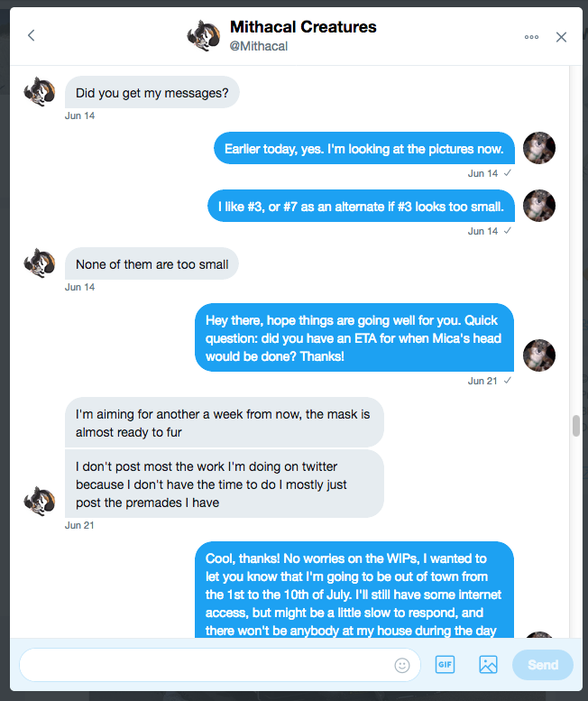Open the emoji picker in the message box
The width and height of the screenshot is (588, 701).
click(402, 665)
